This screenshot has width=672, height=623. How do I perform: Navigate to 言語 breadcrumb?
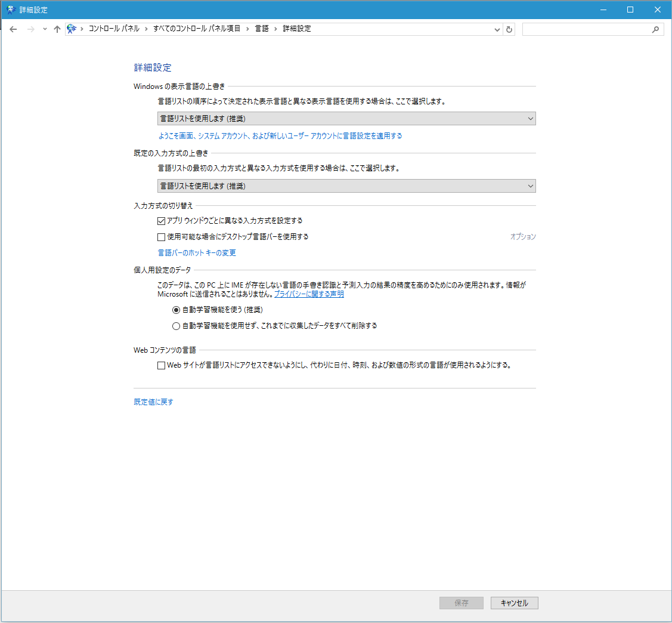click(261, 29)
